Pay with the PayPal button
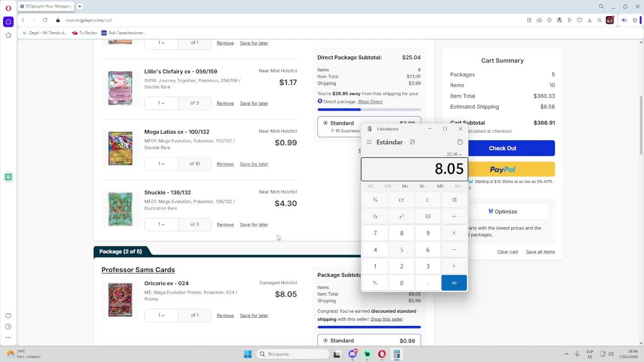The image size is (644, 362). point(503,169)
